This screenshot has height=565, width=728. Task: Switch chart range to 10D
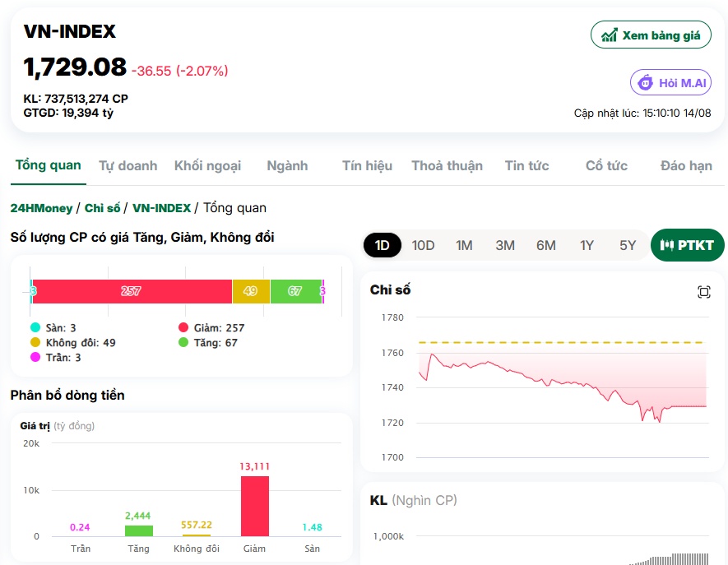(423, 245)
